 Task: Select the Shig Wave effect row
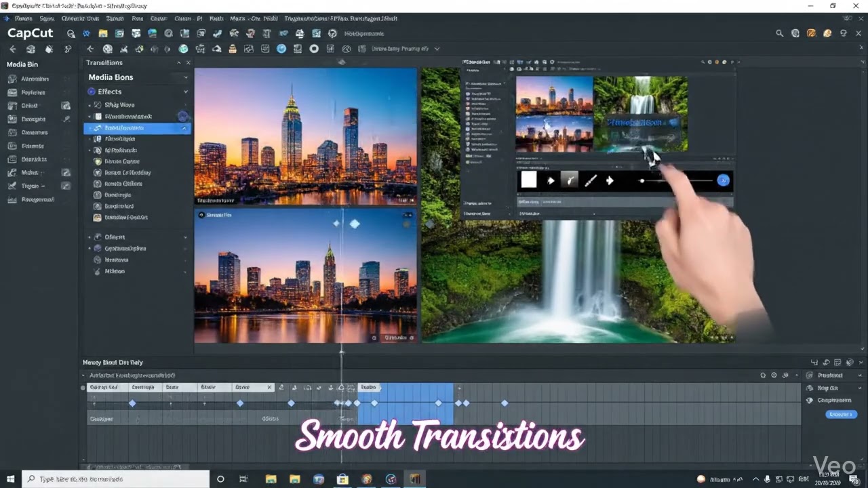138,105
